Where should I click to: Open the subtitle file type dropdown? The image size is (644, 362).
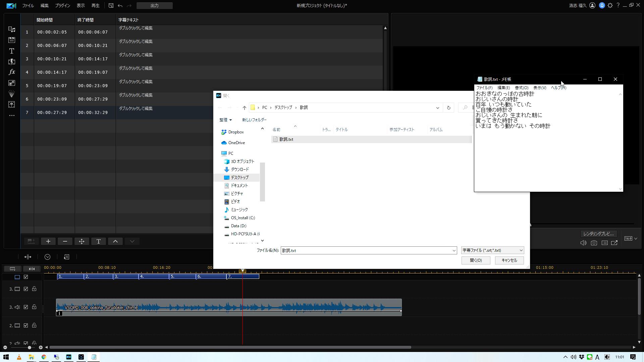492,250
